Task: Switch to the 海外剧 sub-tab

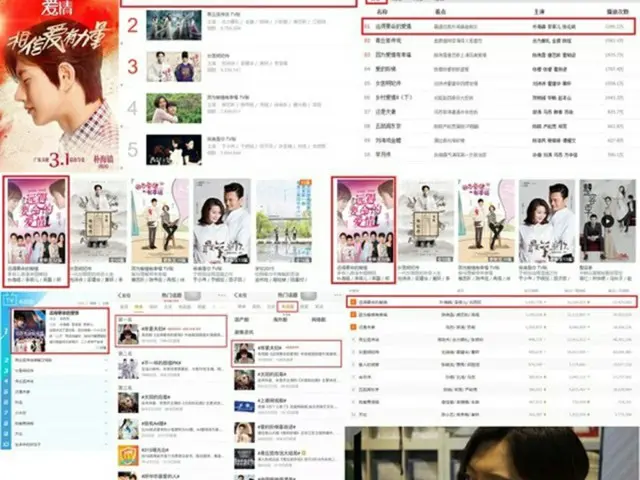Action: 280,320
